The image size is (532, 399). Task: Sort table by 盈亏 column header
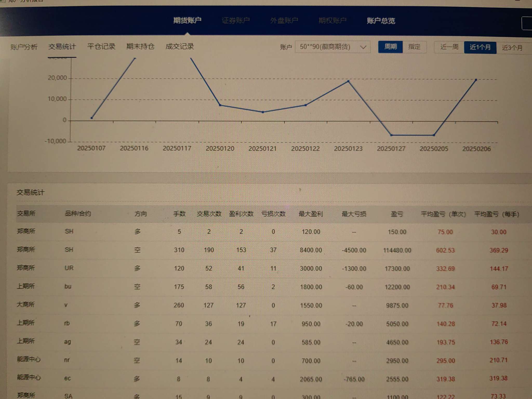[397, 214]
